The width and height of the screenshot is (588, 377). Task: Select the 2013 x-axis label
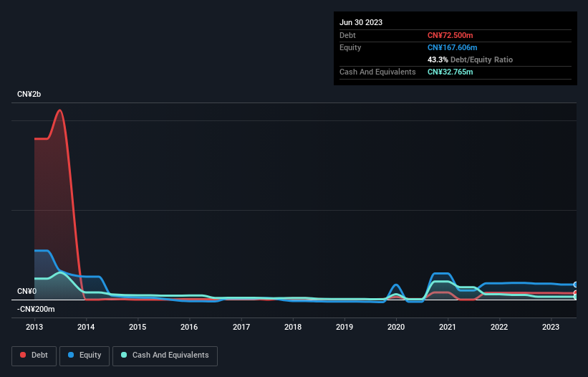point(34,327)
